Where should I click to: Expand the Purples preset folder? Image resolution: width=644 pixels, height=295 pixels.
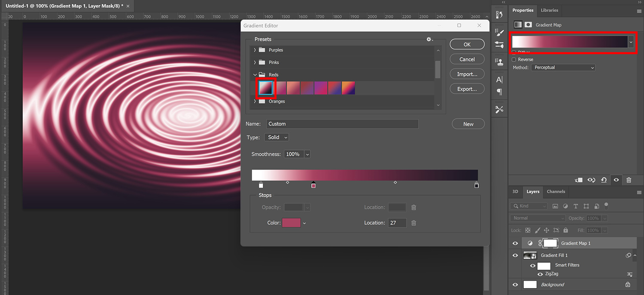(x=255, y=50)
